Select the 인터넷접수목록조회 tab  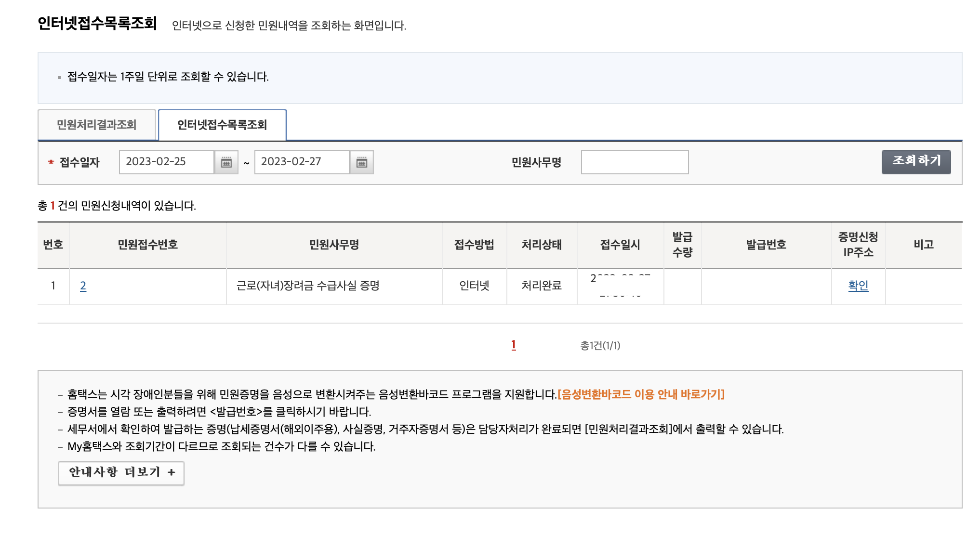click(x=222, y=125)
